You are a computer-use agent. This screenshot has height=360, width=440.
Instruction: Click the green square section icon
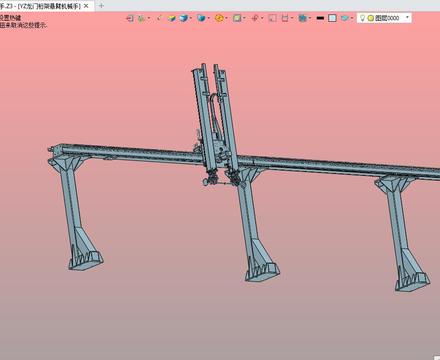pos(237,18)
